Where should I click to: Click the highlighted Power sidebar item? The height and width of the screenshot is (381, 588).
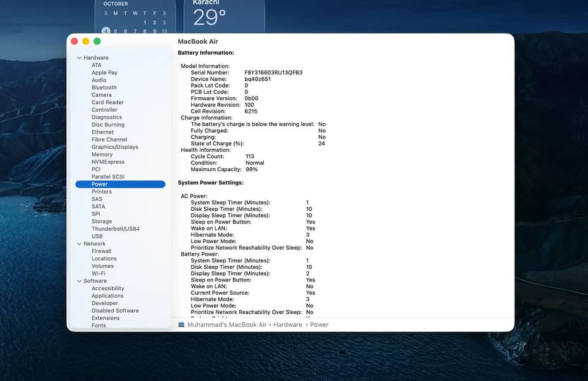pyautogui.click(x=120, y=184)
